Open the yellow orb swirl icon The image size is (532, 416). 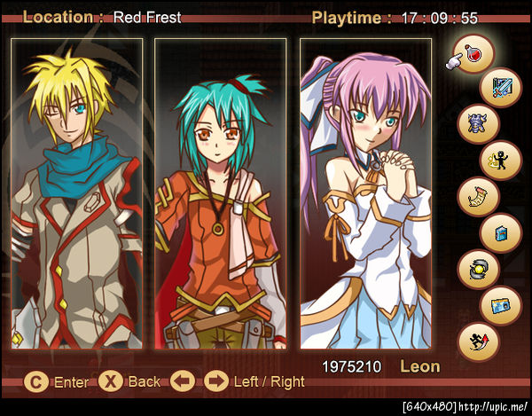[x=478, y=270]
